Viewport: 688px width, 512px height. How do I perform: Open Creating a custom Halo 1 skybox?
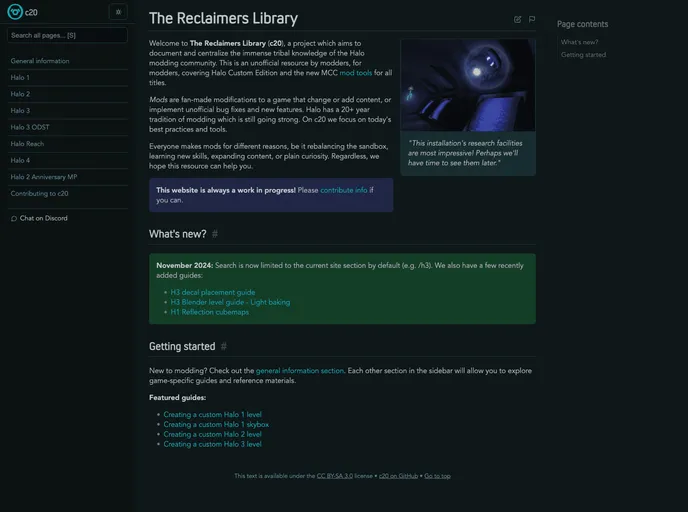pos(216,425)
